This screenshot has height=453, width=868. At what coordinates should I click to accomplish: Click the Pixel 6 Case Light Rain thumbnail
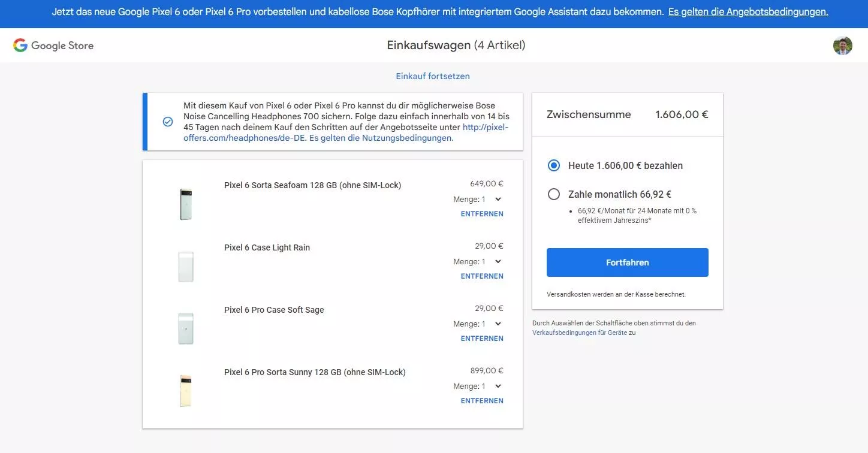(x=186, y=266)
